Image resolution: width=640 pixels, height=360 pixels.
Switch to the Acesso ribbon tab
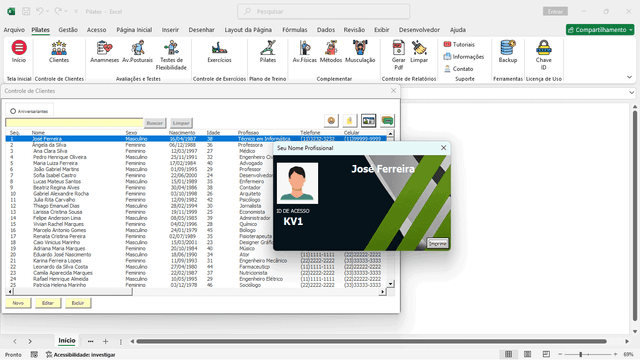96,30
